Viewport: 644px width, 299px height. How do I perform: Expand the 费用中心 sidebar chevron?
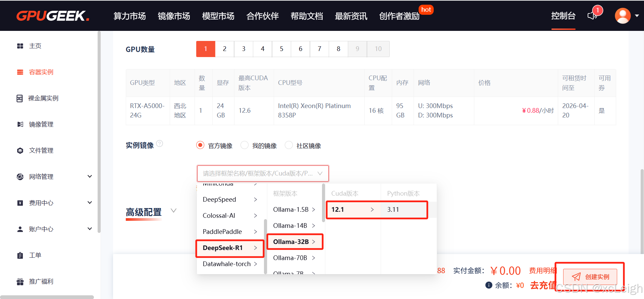pos(90,203)
